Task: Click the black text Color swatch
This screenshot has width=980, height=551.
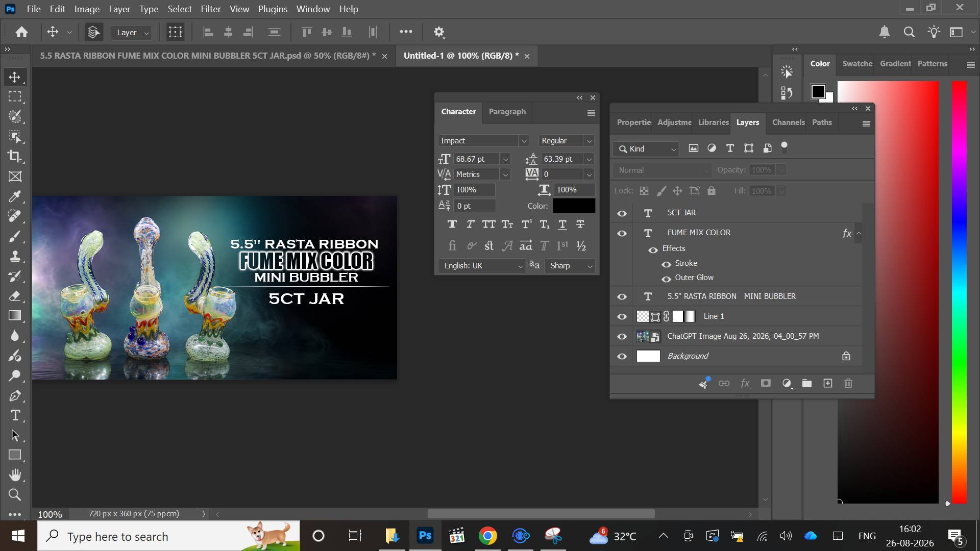Action: pyautogui.click(x=574, y=206)
